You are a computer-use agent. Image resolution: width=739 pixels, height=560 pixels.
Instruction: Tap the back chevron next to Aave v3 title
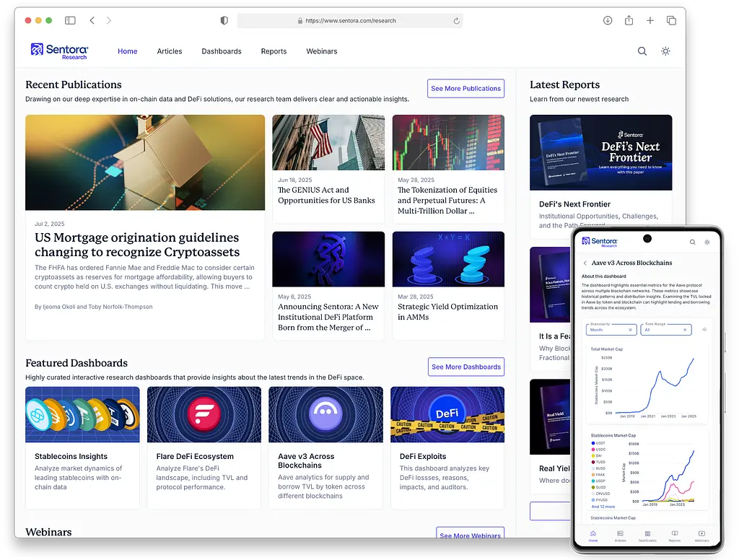pos(585,263)
